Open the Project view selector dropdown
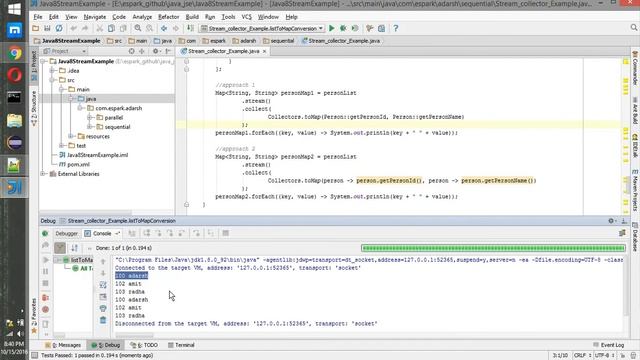The image size is (640, 360). [64, 51]
